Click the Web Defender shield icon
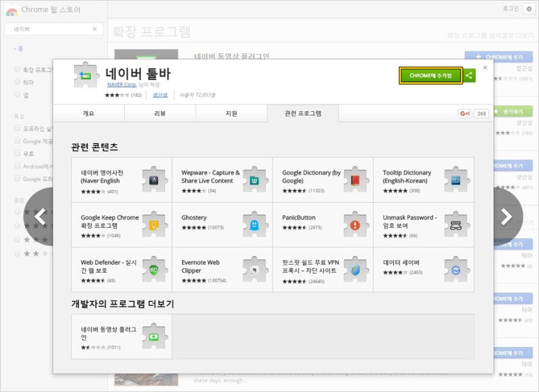539x392 pixels. [154, 269]
